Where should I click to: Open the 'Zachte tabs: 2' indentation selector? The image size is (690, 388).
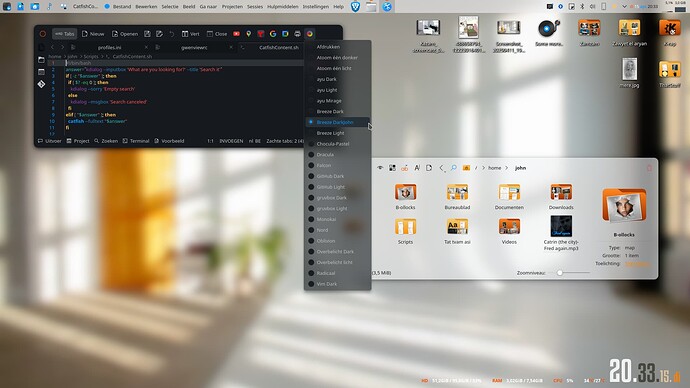coord(285,141)
